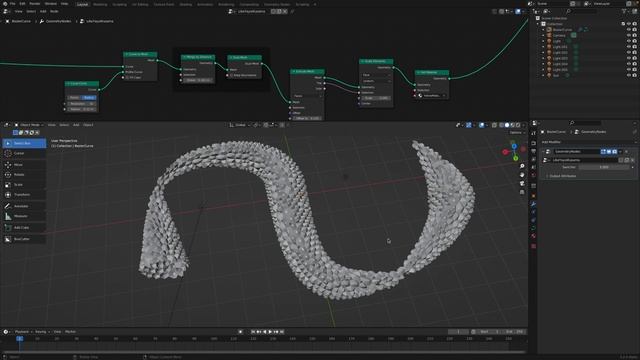The image size is (640, 360).
Task: Open the File menu
Action: 13,4
